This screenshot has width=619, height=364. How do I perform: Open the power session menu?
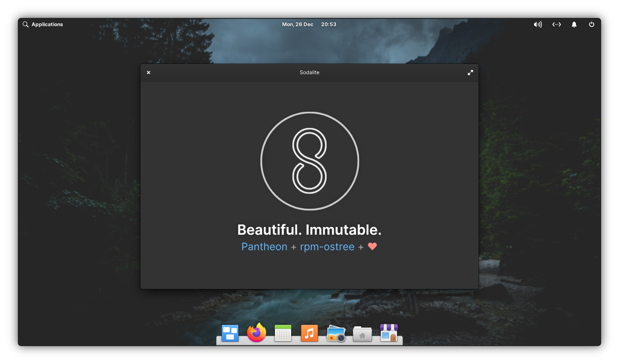pos(592,24)
